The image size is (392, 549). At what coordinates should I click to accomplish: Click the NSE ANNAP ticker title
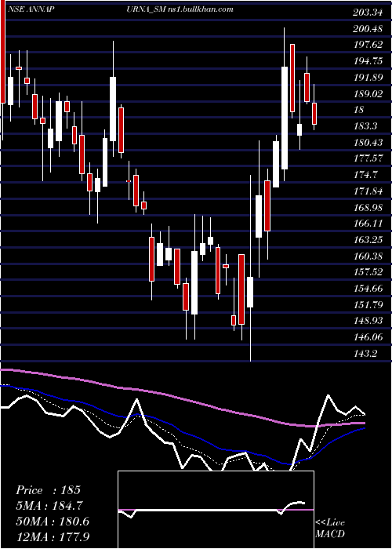30,9
